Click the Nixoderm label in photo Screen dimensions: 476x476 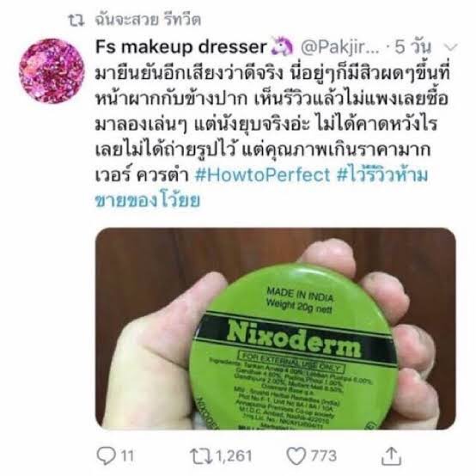[294, 337]
